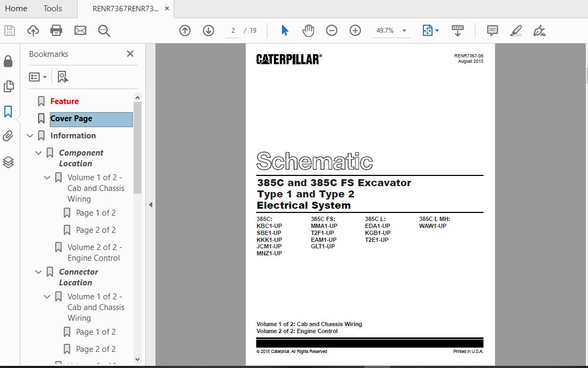Open the security lock panel
588x368 pixels.
(x=8, y=61)
